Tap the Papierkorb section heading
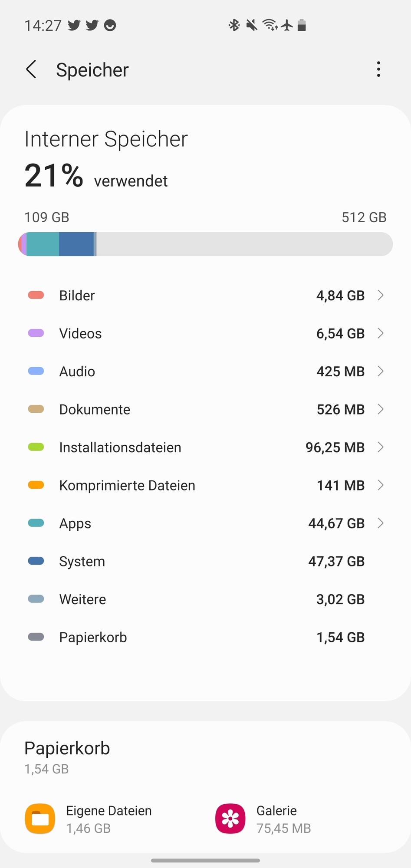411x868 pixels. (67, 748)
